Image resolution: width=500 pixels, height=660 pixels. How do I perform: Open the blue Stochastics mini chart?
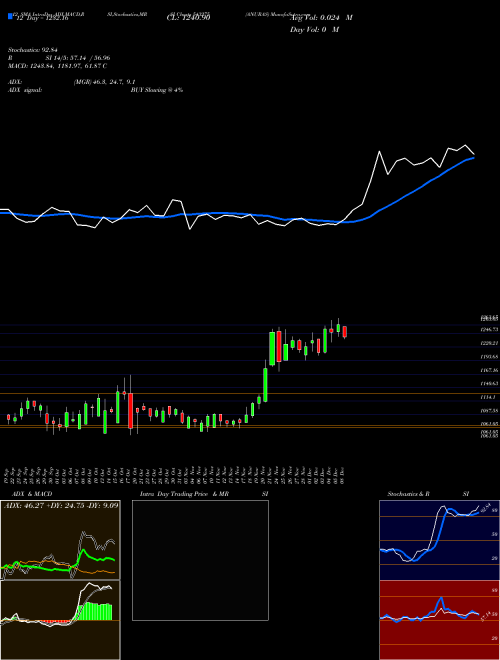click(439, 540)
